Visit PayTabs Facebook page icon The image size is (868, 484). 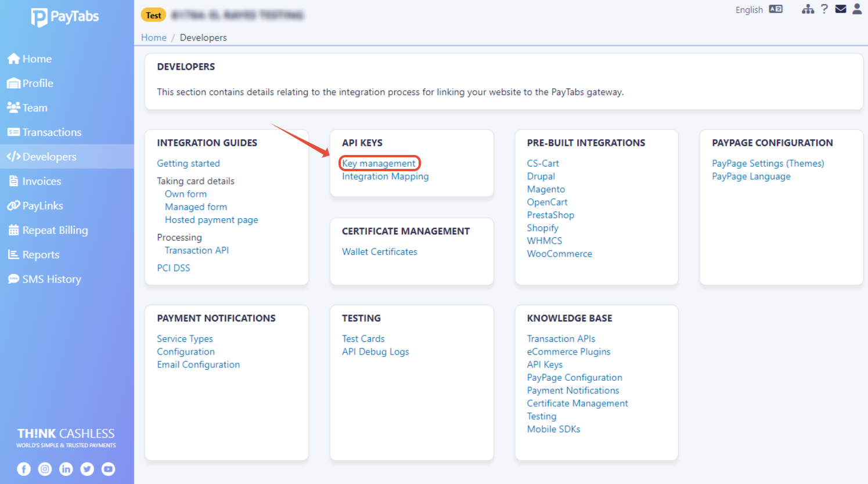tap(24, 469)
